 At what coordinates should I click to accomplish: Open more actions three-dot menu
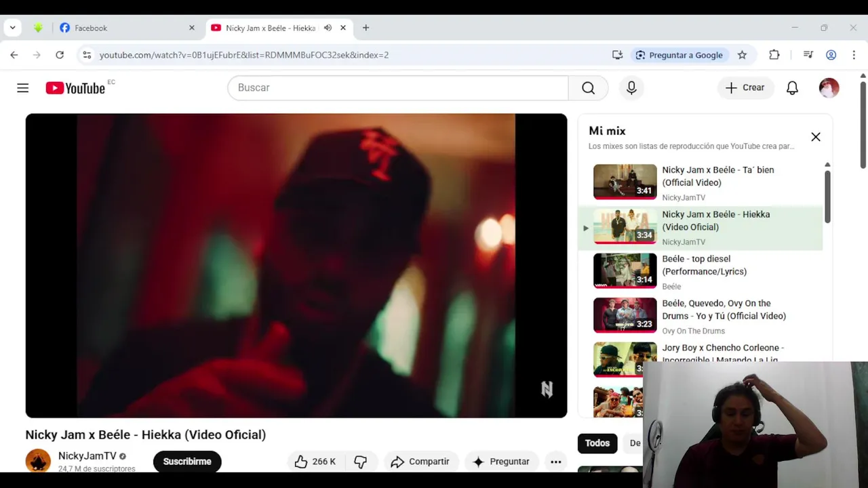point(556,462)
